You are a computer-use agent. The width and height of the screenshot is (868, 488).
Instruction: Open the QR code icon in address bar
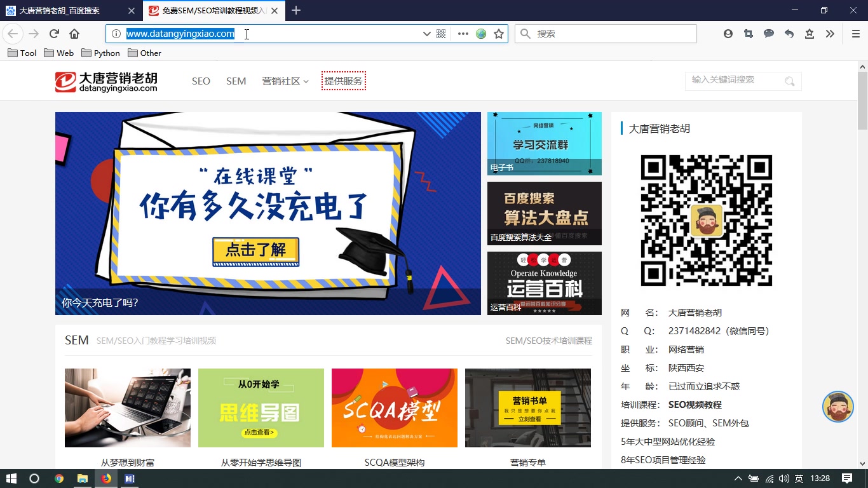(440, 34)
